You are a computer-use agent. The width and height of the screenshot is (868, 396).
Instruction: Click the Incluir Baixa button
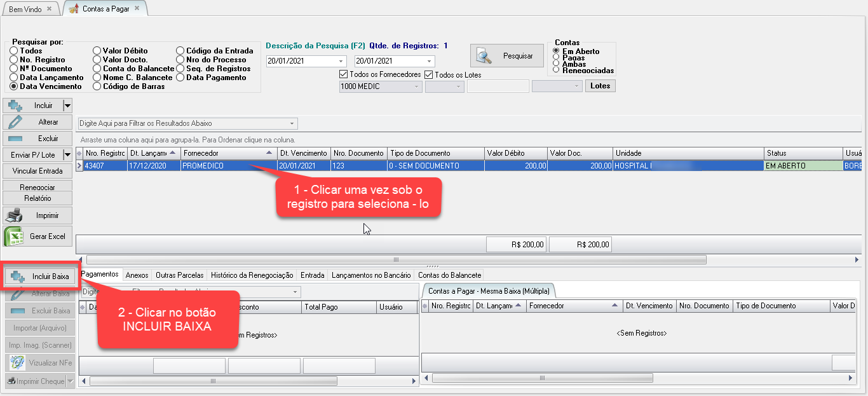point(41,277)
